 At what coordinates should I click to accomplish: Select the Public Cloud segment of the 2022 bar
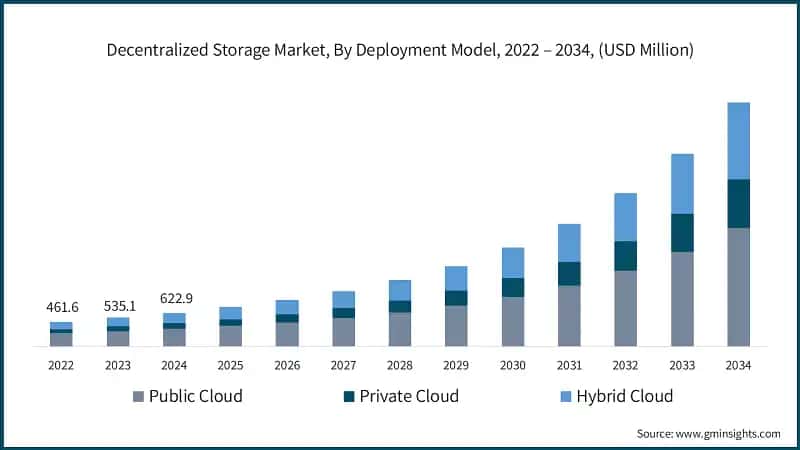pyautogui.click(x=61, y=340)
